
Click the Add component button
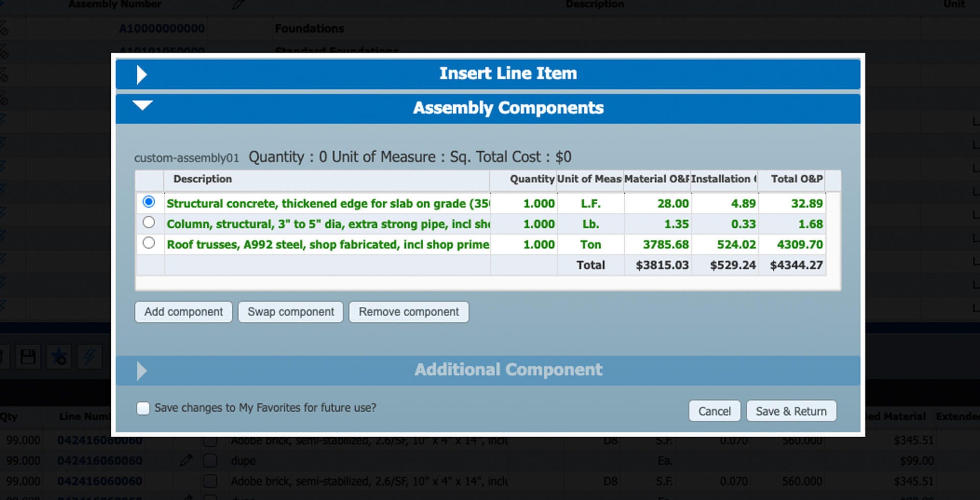click(183, 312)
